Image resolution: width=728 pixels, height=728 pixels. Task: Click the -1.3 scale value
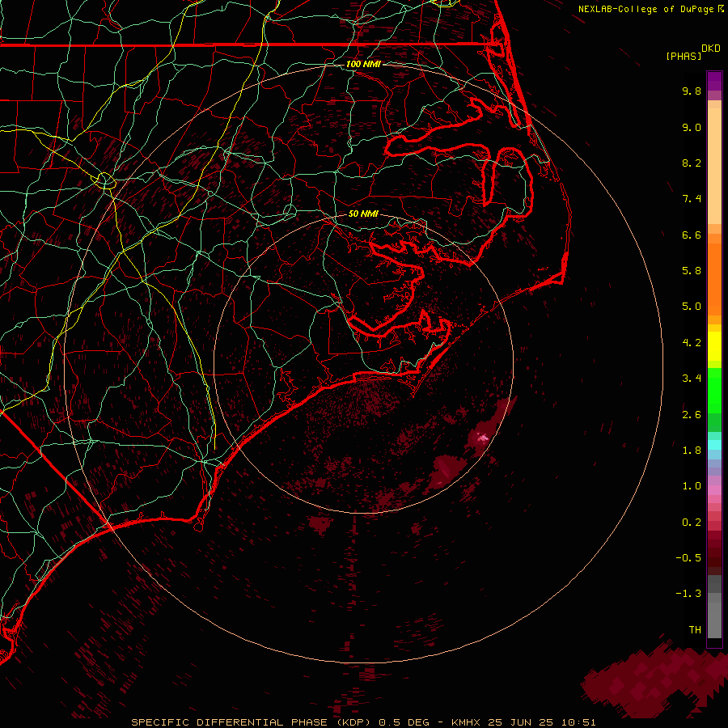click(x=688, y=594)
